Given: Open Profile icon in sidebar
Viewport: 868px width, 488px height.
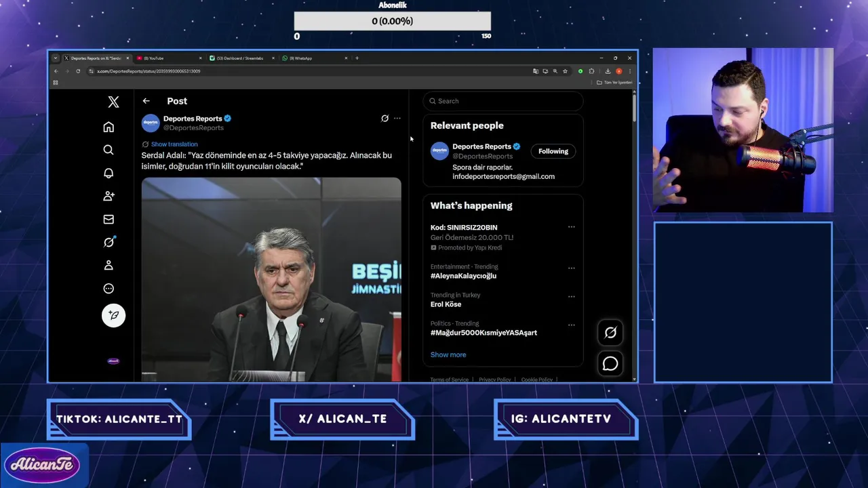Looking at the screenshot, I should (x=108, y=265).
